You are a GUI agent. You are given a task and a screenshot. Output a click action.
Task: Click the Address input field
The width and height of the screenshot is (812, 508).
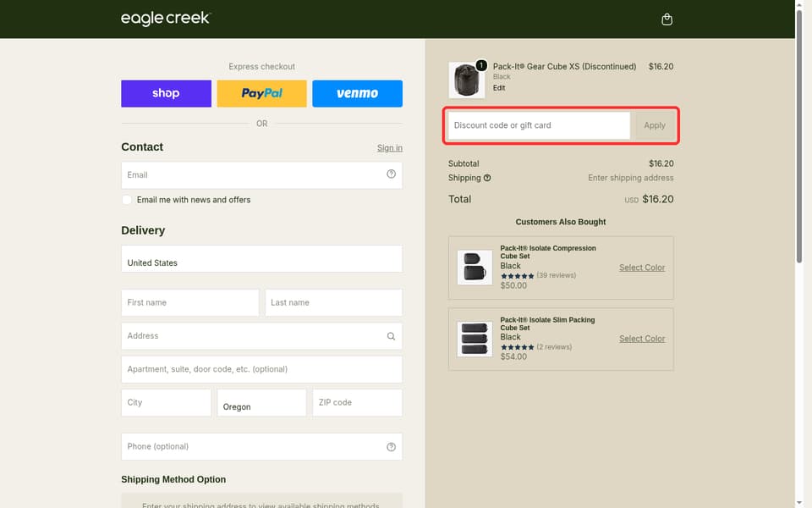click(261, 336)
